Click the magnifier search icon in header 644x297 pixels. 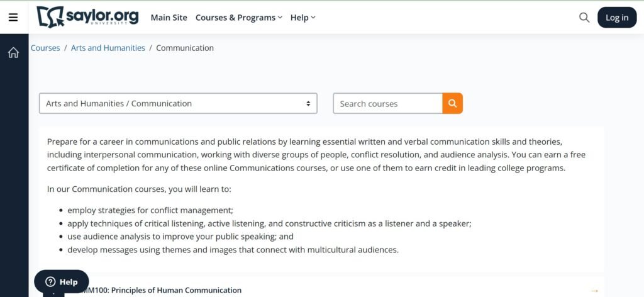pyautogui.click(x=584, y=18)
